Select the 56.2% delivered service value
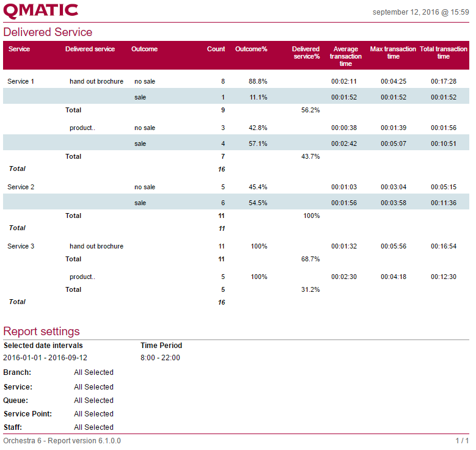The width and height of the screenshot is (476, 450). [310, 111]
